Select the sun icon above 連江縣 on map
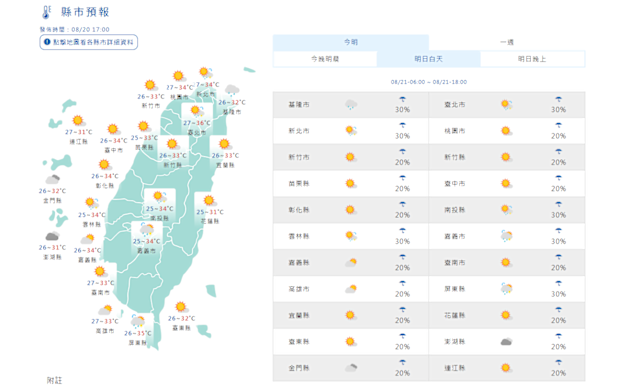Viewport: 640px width, 390px height. [78, 121]
